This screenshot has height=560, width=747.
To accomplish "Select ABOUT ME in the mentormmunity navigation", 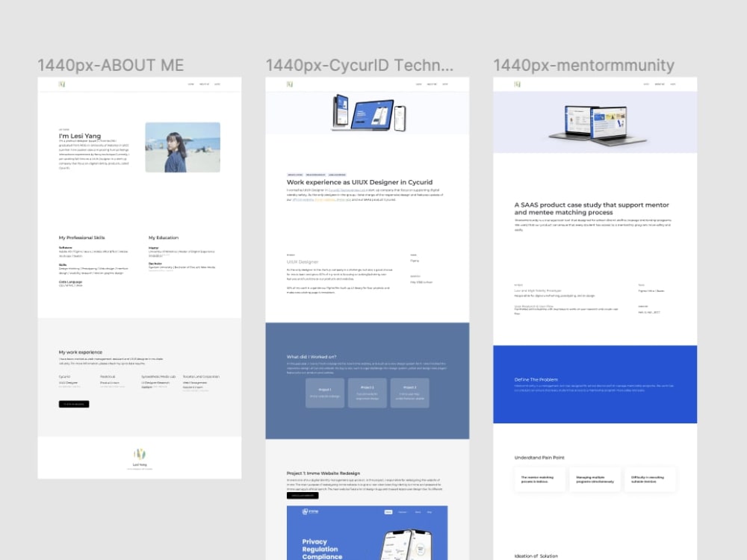I will (659, 84).
